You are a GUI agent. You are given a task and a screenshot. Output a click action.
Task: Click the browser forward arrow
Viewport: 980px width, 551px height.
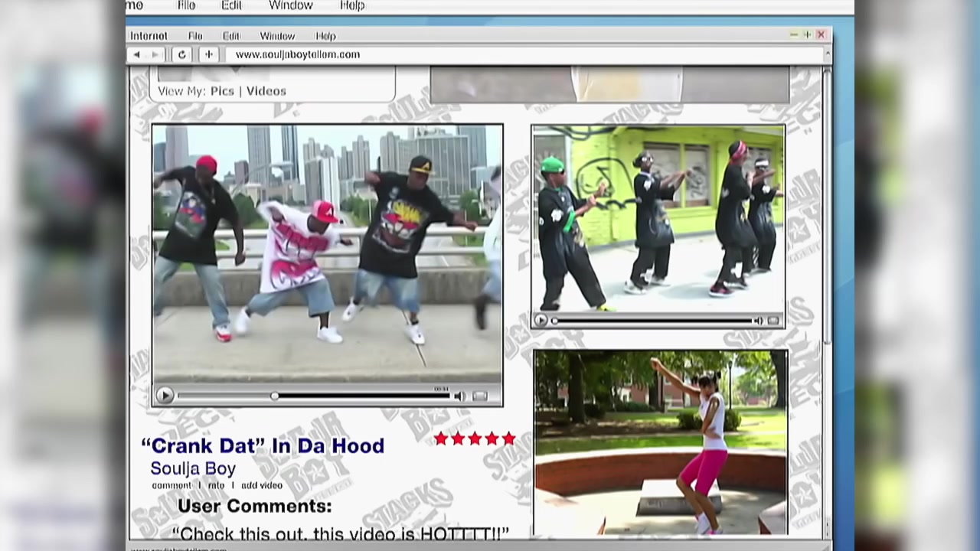click(155, 54)
